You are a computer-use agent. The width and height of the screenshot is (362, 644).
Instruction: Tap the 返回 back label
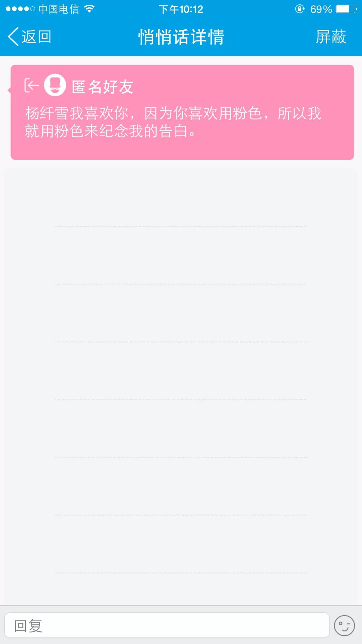[36, 37]
